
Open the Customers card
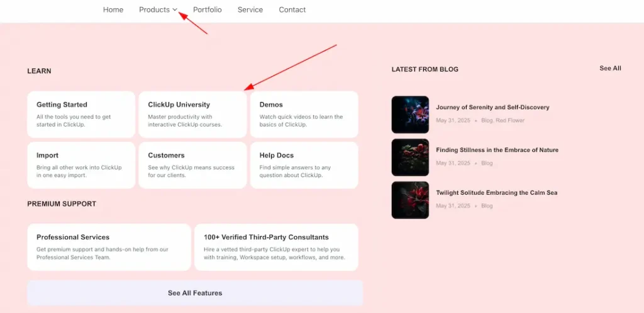pos(192,164)
